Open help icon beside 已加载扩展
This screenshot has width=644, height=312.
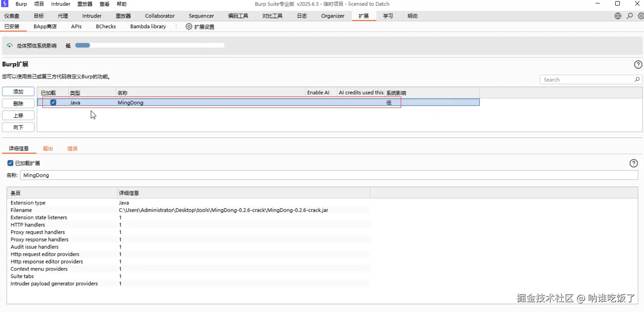634,163
